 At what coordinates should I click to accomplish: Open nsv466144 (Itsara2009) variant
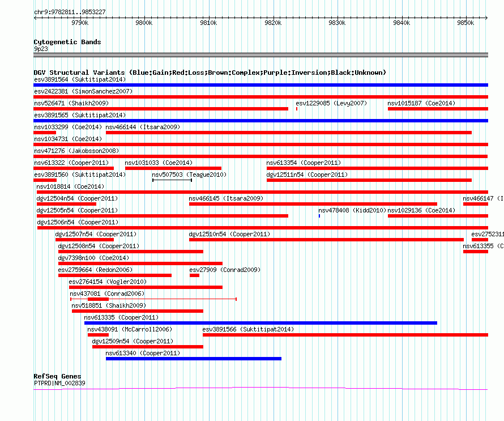click(143, 127)
